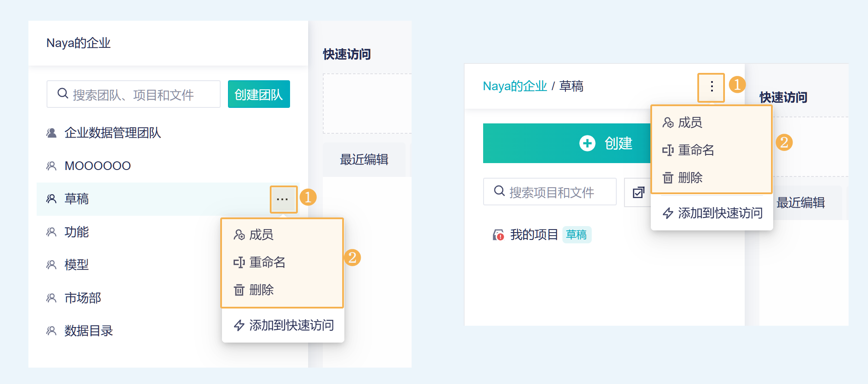Focus the 搜索团队、项目和文件 search field

[134, 94]
